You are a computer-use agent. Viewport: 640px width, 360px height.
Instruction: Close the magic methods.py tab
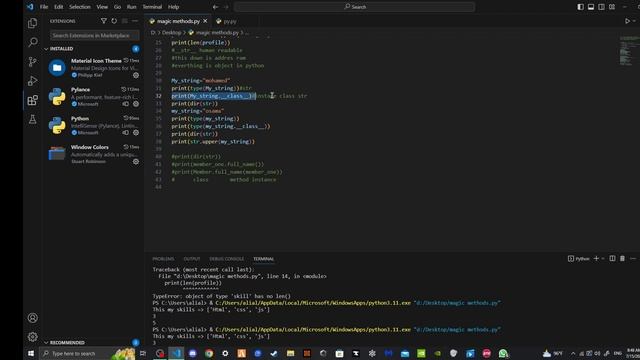[x=205, y=21]
